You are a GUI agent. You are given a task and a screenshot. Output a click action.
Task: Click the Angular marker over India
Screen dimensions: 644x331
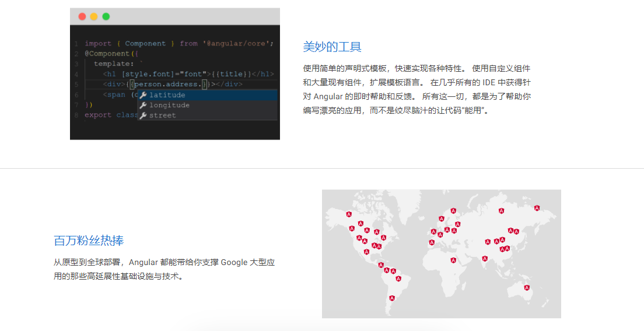click(485, 259)
